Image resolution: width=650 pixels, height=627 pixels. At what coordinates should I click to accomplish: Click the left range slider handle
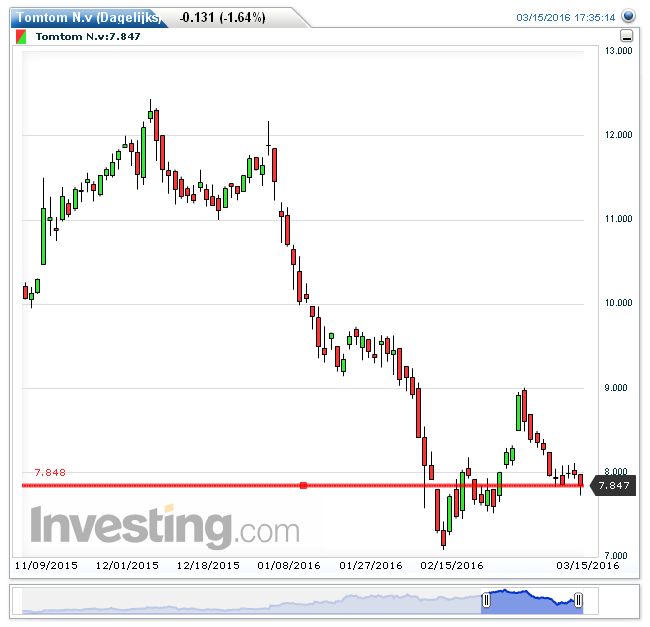tap(486, 600)
